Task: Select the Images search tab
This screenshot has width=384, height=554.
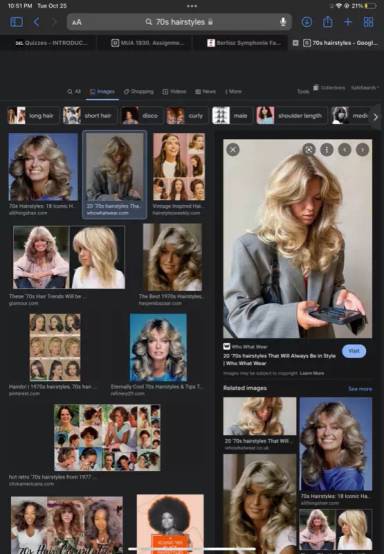Action: point(102,92)
